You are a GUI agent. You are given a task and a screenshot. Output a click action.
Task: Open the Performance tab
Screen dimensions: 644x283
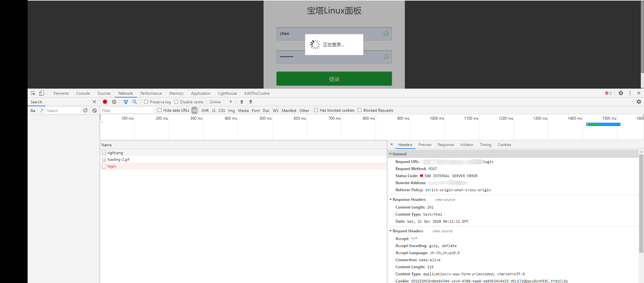(x=151, y=93)
